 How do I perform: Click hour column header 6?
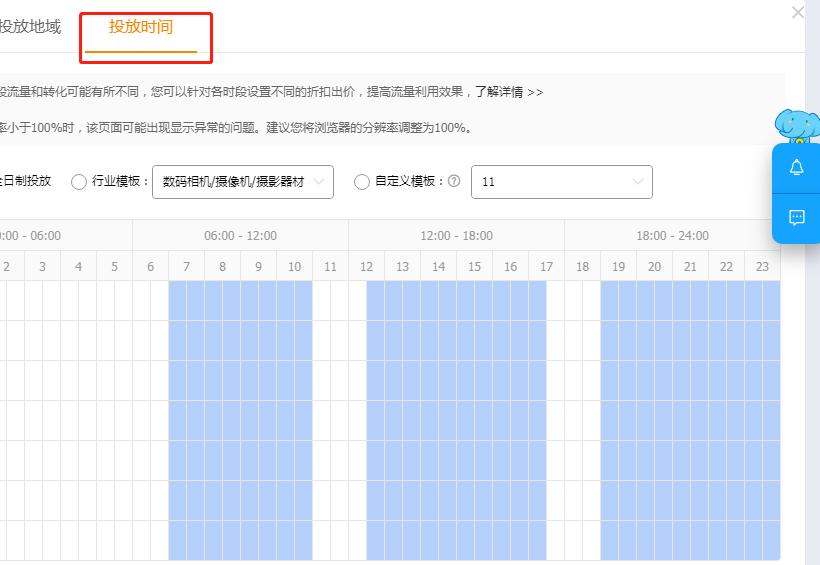[151, 266]
